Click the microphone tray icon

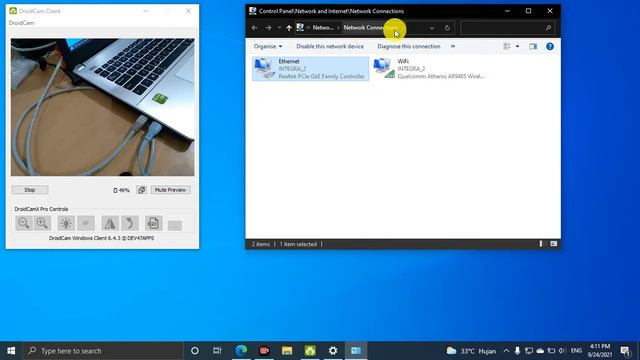point(517,351)
